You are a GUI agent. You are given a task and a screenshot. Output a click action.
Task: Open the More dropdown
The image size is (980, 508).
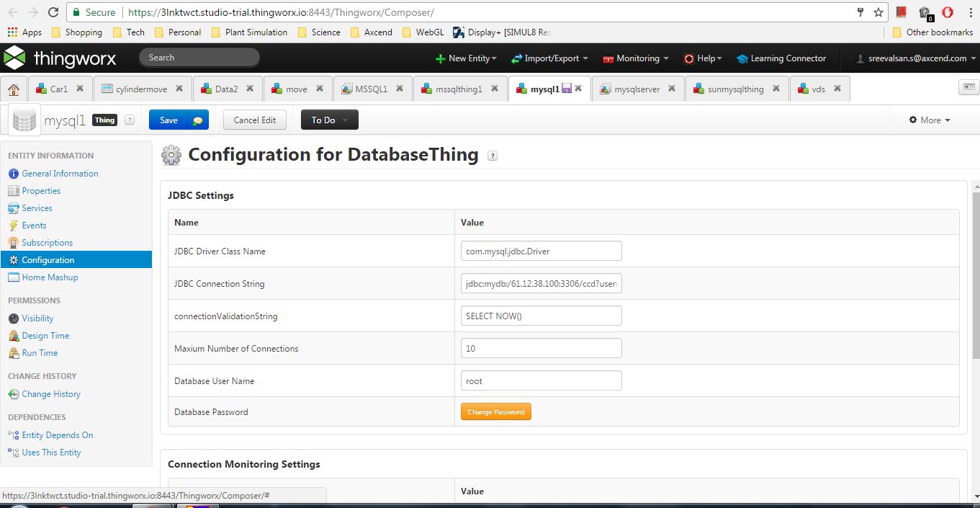pos(930,120)
